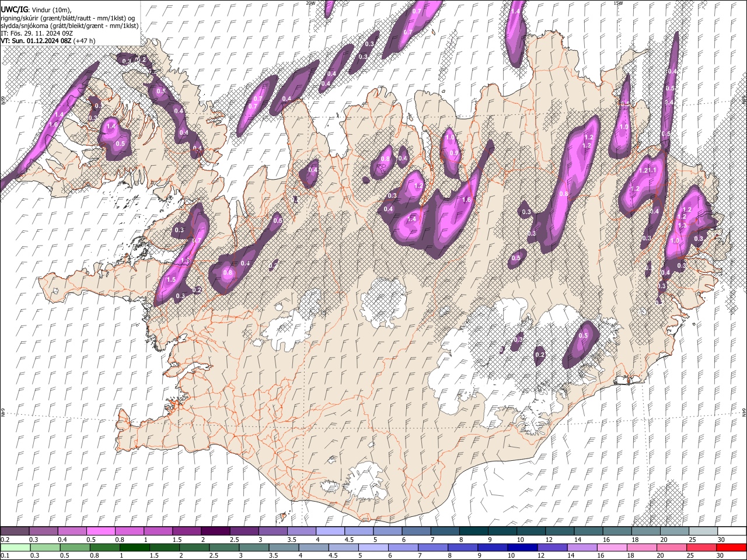The image size is (747, 560).
Task: Select the bright pink 0.5 swatch in upper scale
Action: [100, 531]
